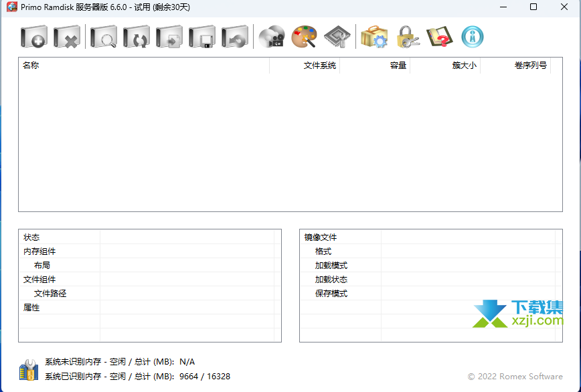Click the save disk icon with floppy
The image size is (581, 392).
click(202, 37)
